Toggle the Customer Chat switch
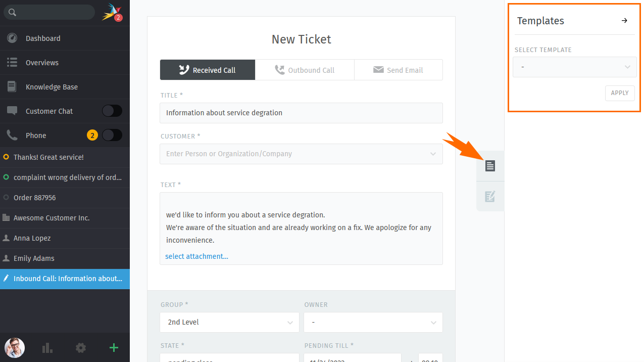 click(x=112, y=111)
